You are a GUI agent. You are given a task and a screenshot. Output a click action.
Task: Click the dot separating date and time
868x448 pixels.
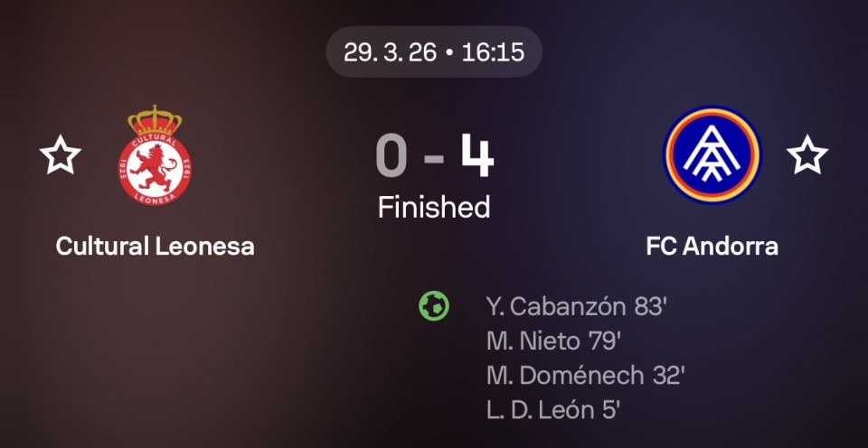click(449, 52)
